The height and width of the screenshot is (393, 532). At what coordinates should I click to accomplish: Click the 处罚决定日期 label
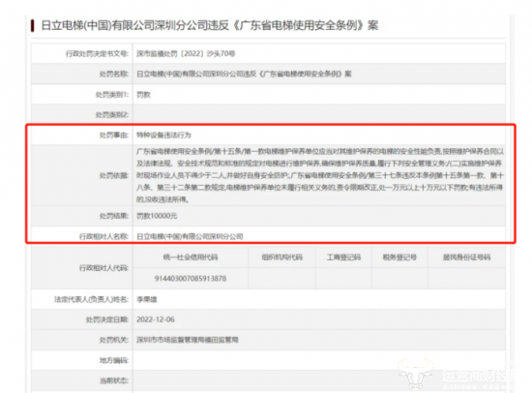[x=107, y=319]
